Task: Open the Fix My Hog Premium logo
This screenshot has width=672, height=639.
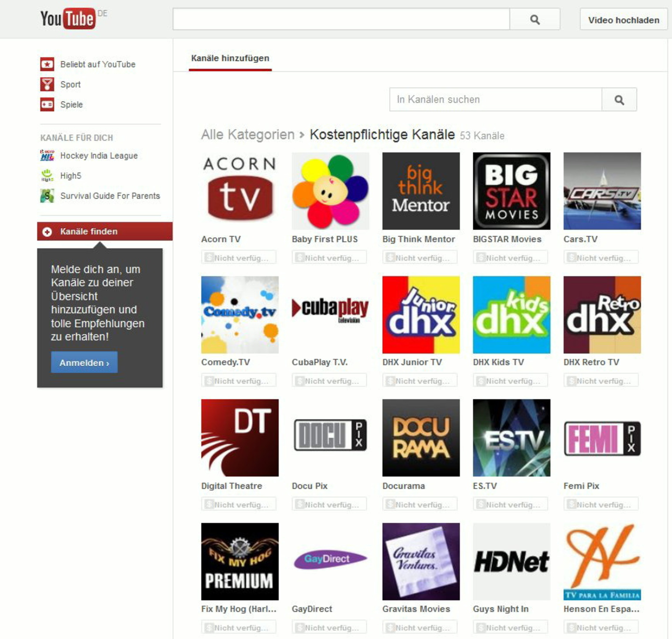Action: coord(240,561)
